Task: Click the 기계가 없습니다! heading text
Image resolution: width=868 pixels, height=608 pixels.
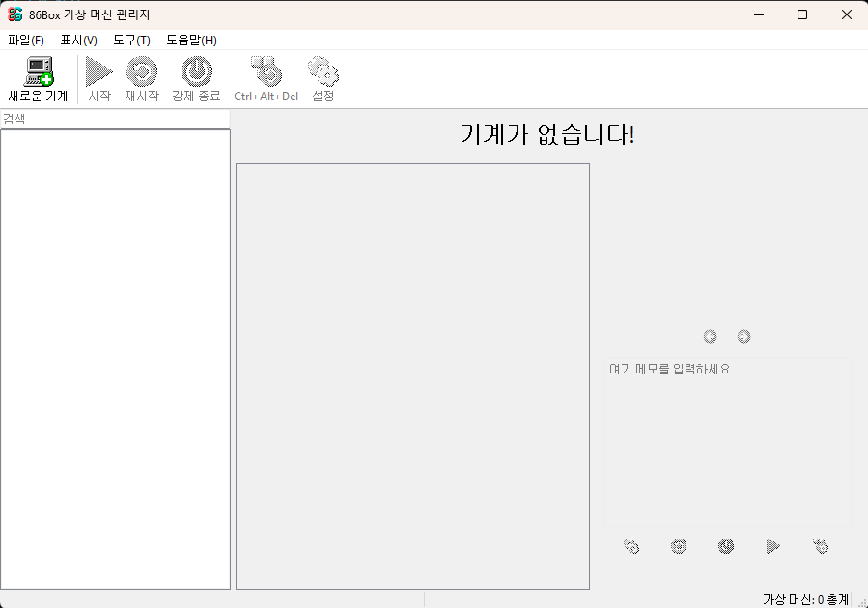Action: click(x=547, y=134)
